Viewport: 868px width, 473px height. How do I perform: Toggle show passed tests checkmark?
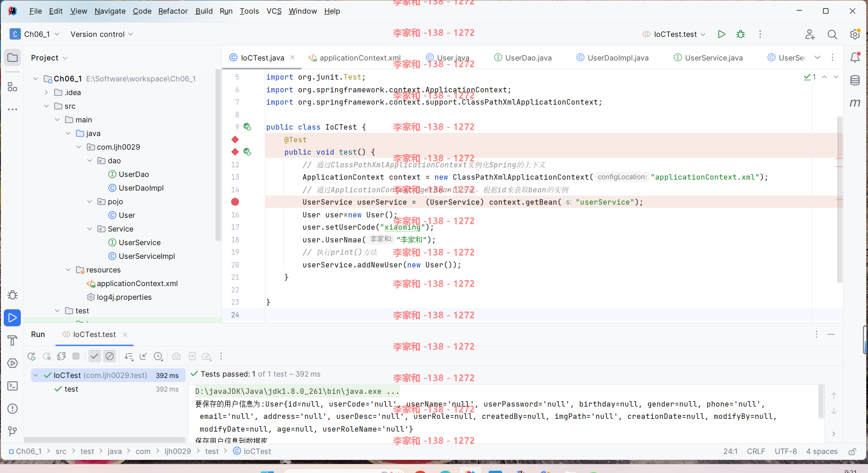pyautogui.click(x=94, y=356)
